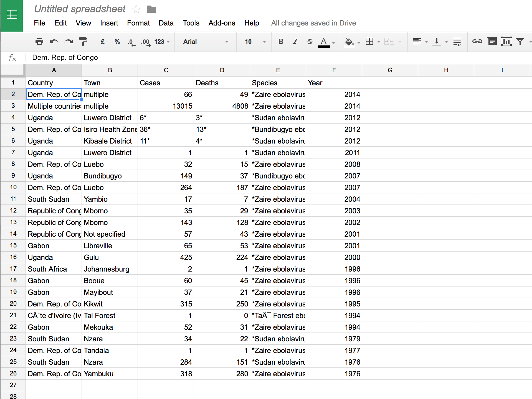The width and height of the screenshot is (532, 399).
Task: Select cell containing 13015
Action: [x=166, y=106]
